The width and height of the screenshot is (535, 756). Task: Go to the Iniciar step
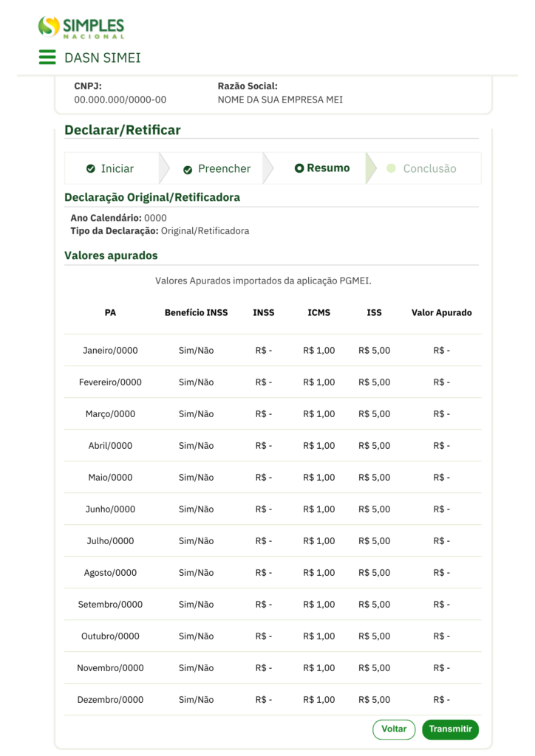click(x=117, y=169)
